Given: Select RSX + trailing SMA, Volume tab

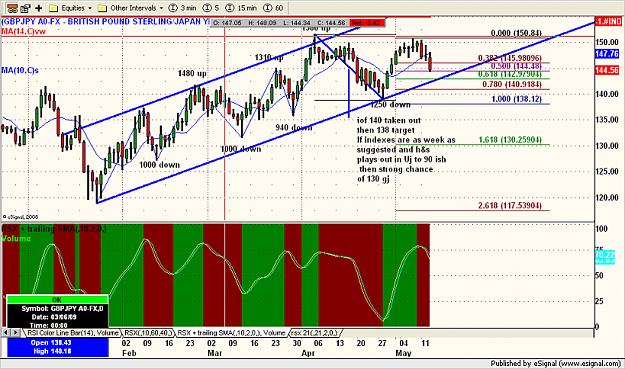Looking at the screenshot, I should click(231, 332).
